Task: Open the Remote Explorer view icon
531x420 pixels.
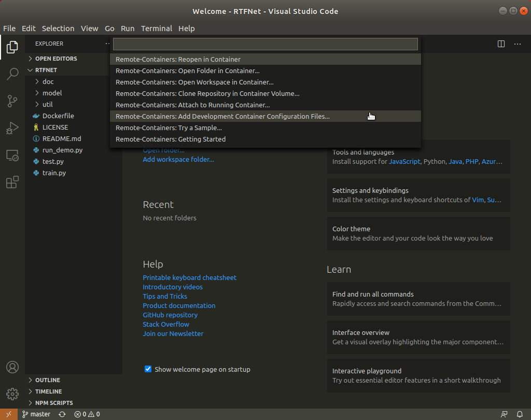Action: pos(12,156)
